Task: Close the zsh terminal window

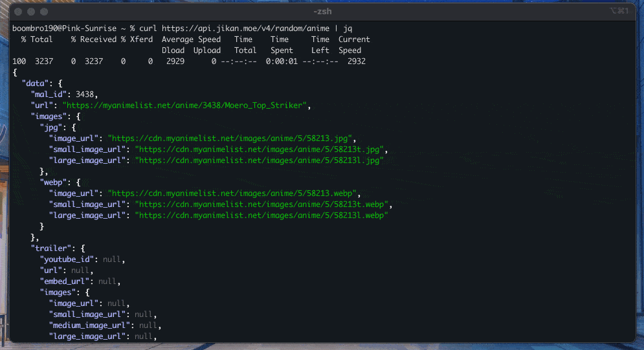Action: click(x=19, y=12)
